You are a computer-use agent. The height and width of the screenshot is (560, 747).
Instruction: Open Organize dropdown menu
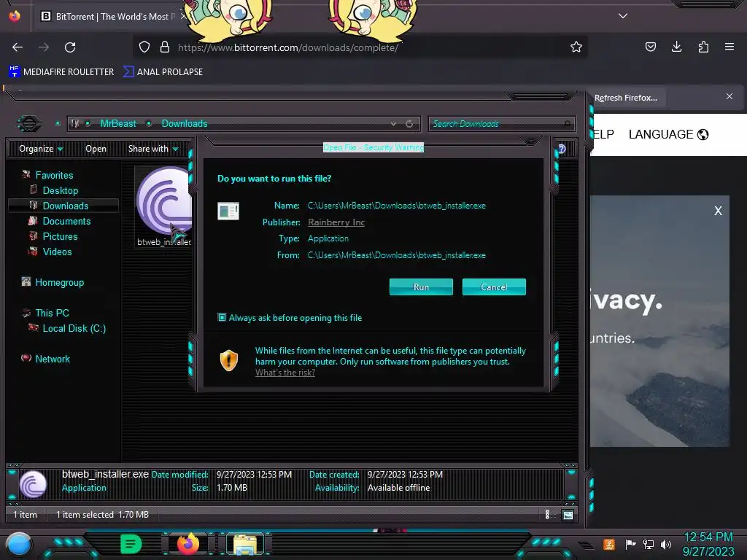pyautogui.click(x=41, y=149)
